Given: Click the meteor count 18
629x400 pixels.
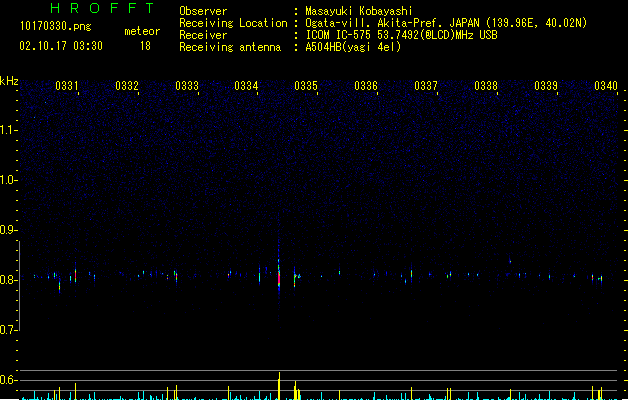Looking at the screenshot, I should click(145, 46).
